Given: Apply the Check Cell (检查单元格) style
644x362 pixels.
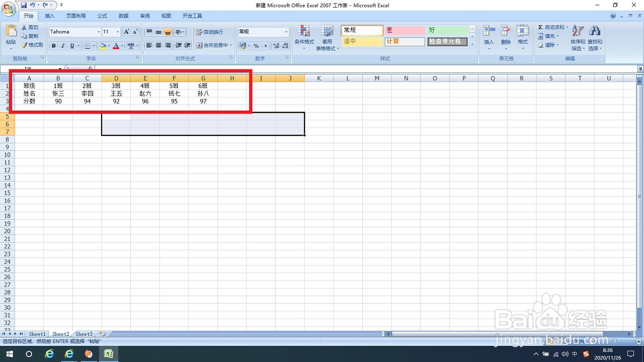Looking at the screenshot, I should pyautogui.click(x=447, y=41).
